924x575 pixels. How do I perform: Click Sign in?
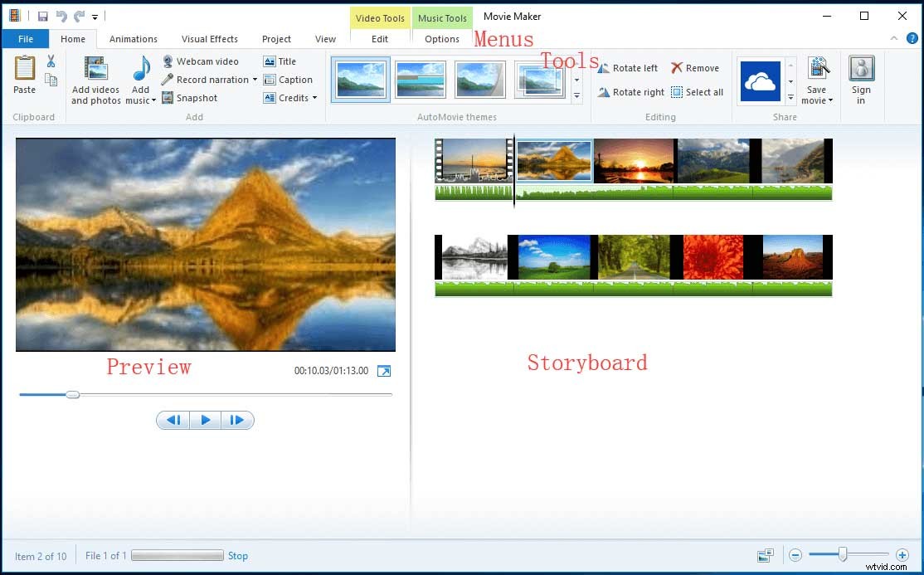pos(861,79)
